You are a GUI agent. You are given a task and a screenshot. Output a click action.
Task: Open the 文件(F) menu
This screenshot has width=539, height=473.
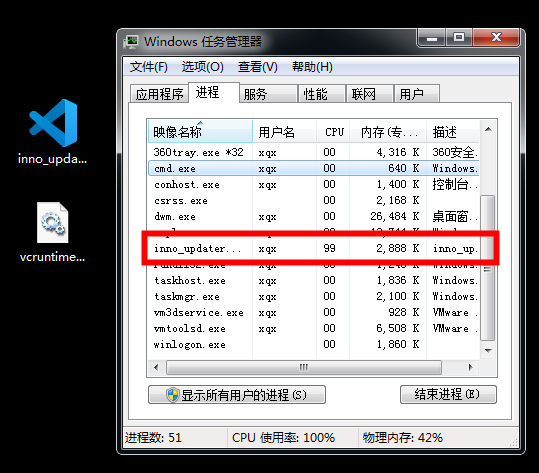[148, 67]
